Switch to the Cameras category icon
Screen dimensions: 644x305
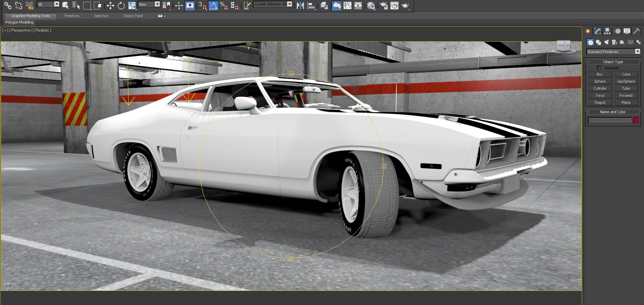614,42
